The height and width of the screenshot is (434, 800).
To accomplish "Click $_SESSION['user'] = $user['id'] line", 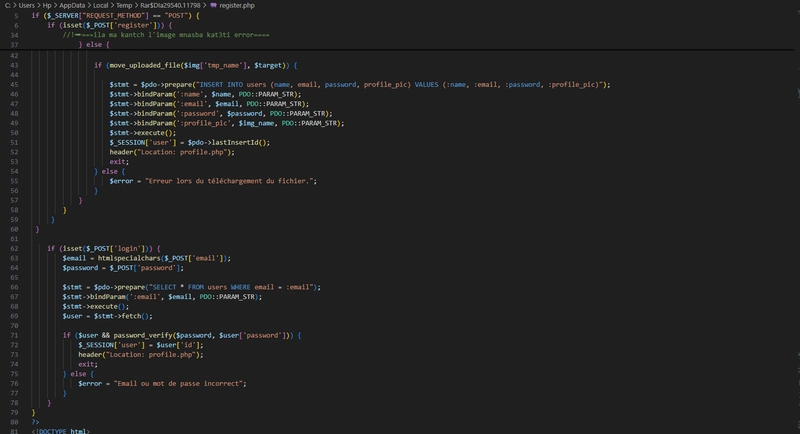I will click(141, 345).
